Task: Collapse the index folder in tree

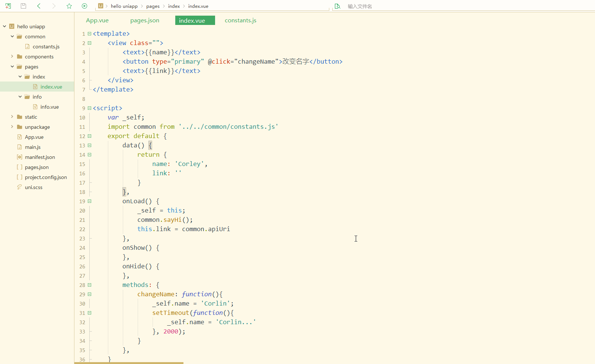Action: coord(20,77)
